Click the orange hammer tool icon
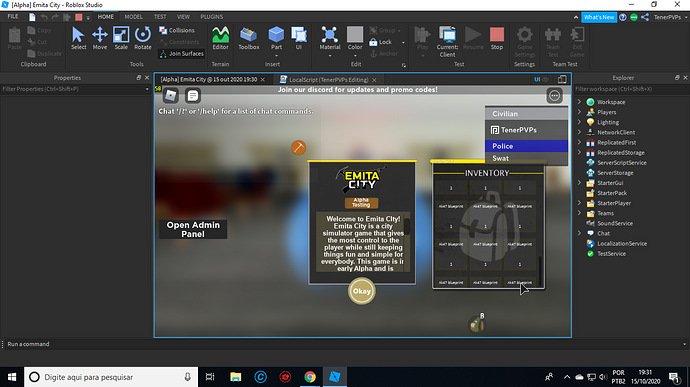This screenshot has height=387, width=690. pyautogui.click(x=298, y=147)
